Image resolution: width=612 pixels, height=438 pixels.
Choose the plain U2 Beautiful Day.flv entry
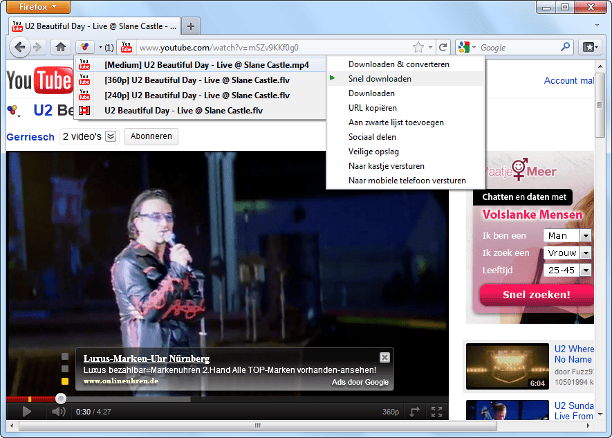pyautogui.click(x=200, y=110)
